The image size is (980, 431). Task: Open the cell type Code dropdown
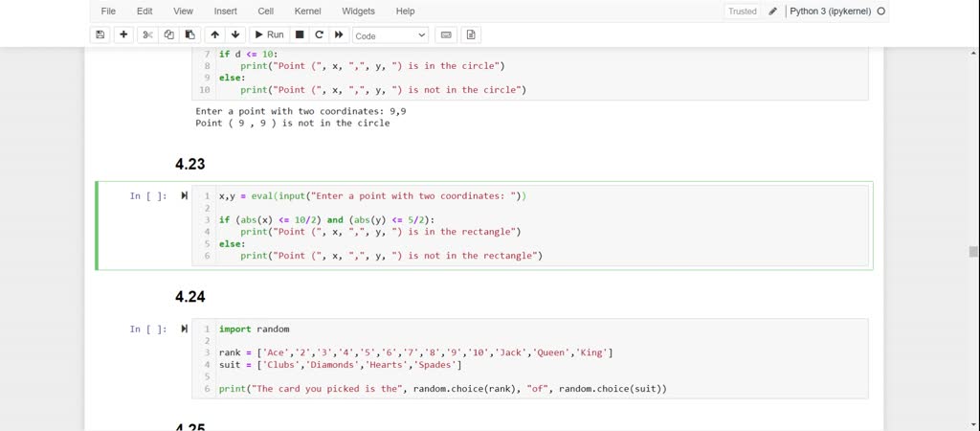click(x=390, y=35)
